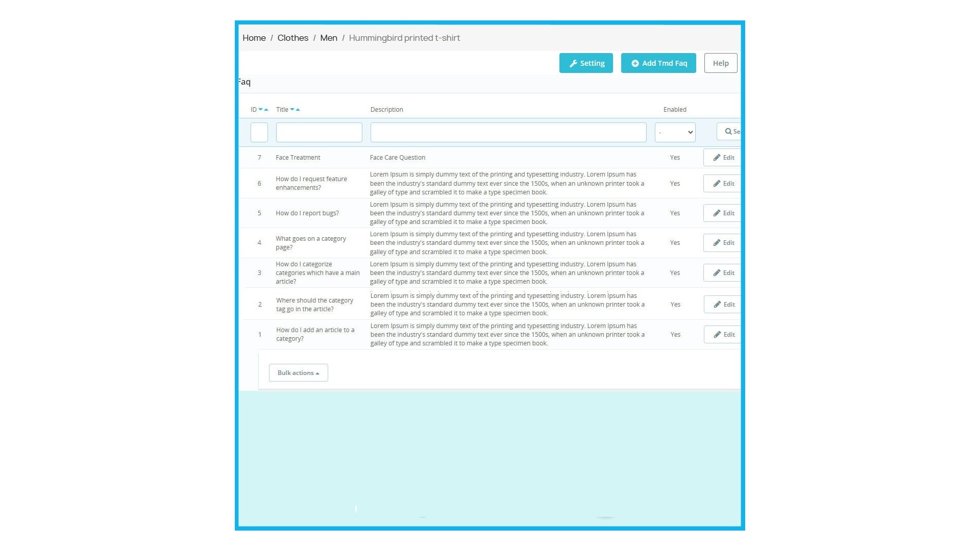Edit 'What goes on a category page?' row
Screen dimensions: 980x551
(723, 243)
